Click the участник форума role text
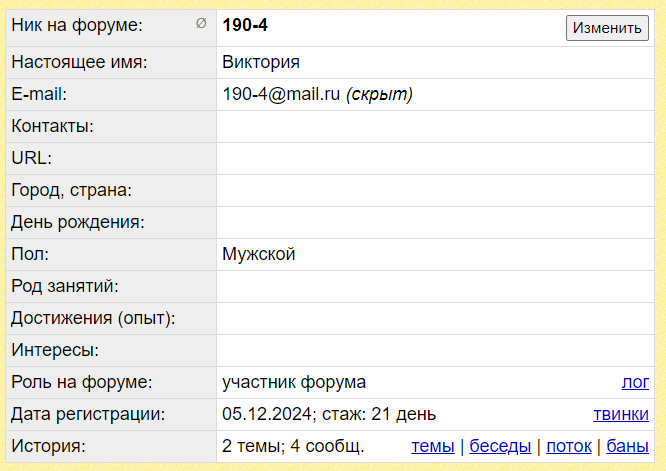Screen dimensions: 666x471 click(294, 382)
